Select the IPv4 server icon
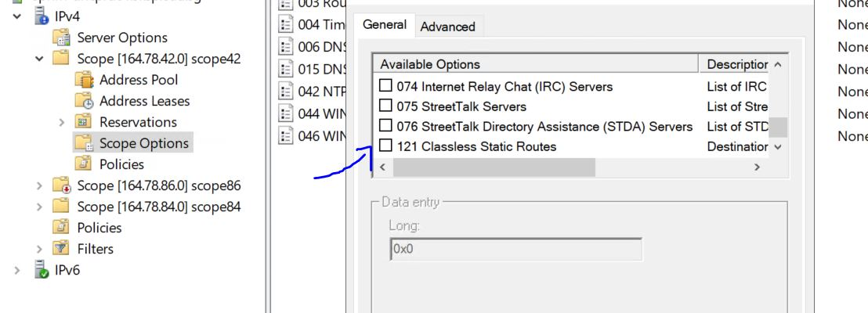This screenshot has height=313, width=868. [41, 16]
